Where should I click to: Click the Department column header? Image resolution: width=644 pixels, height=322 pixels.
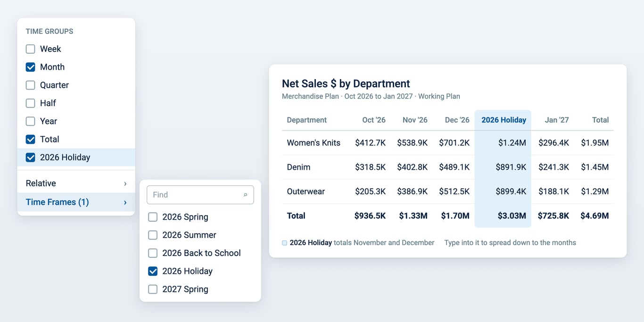click(306, 120)
